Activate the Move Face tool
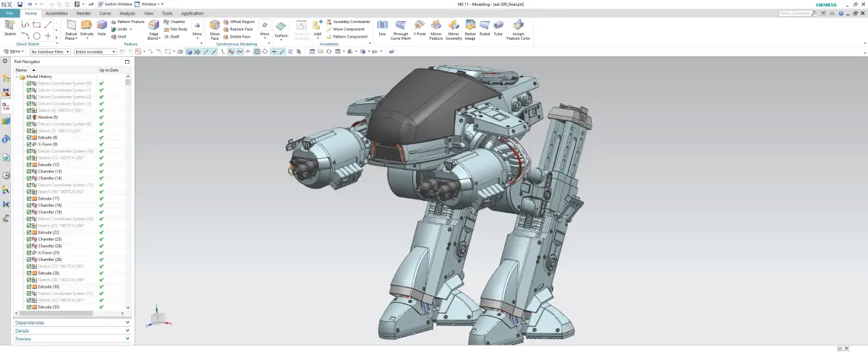This screenshot has width=868, height=352. point(215,29)
